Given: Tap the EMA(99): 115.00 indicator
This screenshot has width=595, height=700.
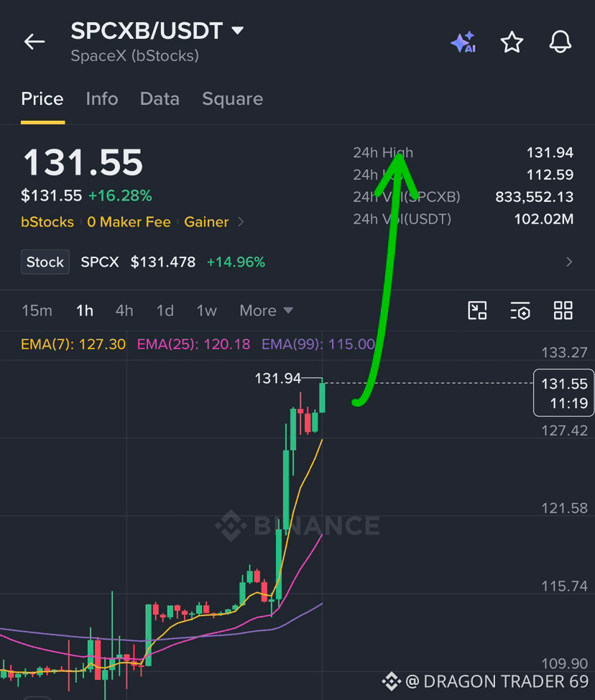Looking at the screenshot, I should 318,344.
